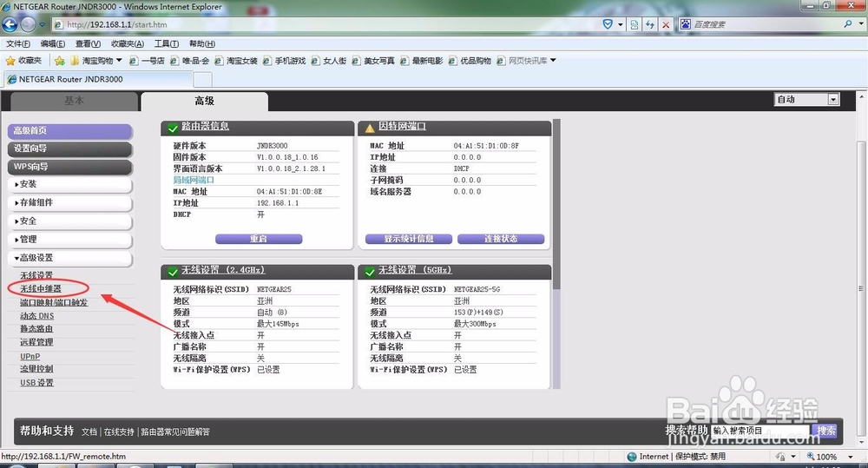Open the 动态 DNS link
The height and width of the screenshot is (468, 868).
[x=37, y=316]
